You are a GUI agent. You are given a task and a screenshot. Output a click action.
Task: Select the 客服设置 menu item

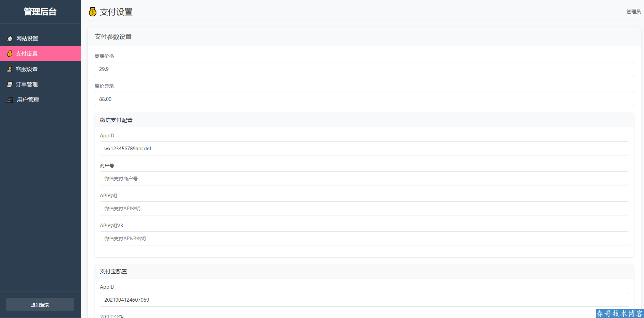tap(27, 69)
